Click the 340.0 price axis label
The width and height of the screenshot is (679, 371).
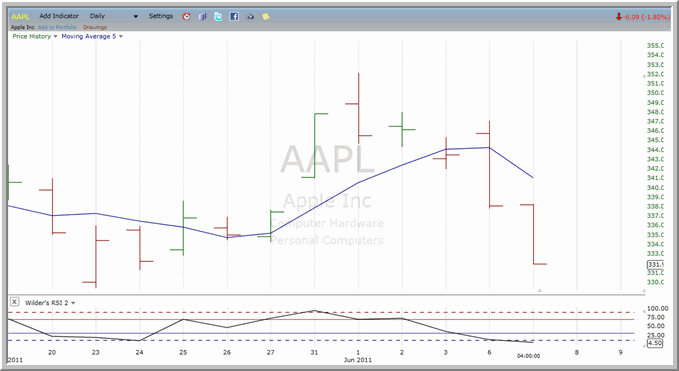tap(655, 187)
